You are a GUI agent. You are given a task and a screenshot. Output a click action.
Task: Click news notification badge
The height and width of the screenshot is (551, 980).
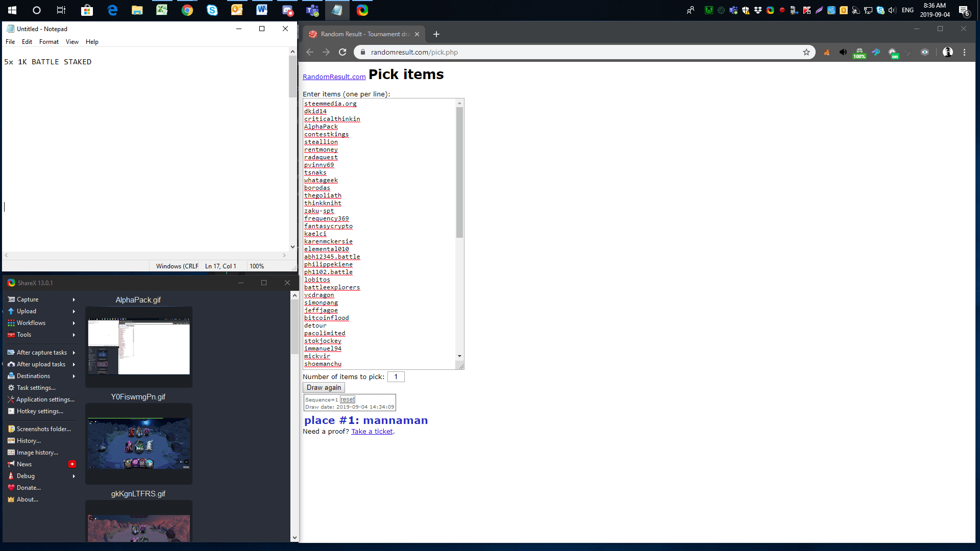coord(72,464)
